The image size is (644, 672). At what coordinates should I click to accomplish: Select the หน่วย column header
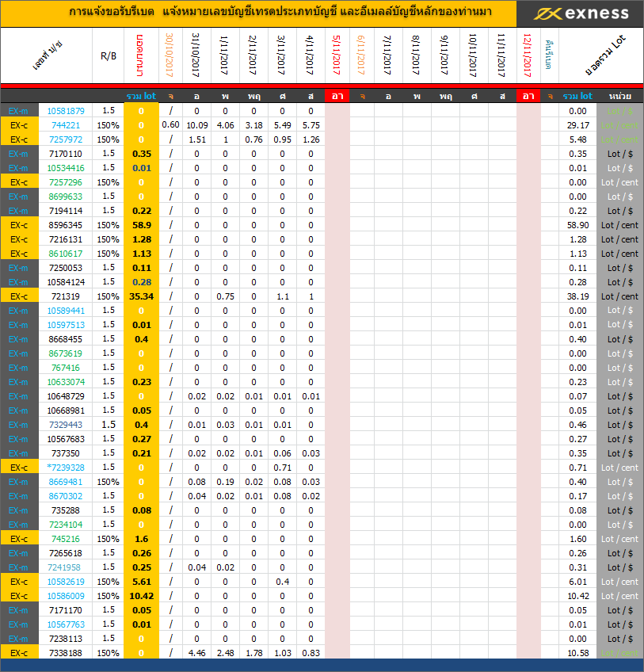(x=619, y=96)
